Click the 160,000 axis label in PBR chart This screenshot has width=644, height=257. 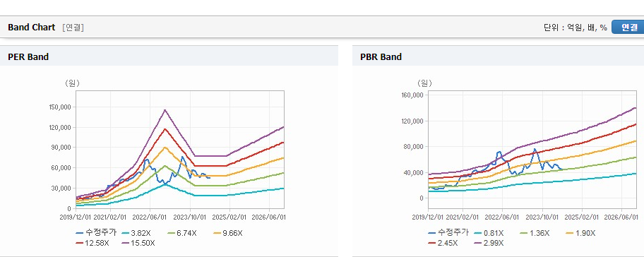tap(412, 95)
